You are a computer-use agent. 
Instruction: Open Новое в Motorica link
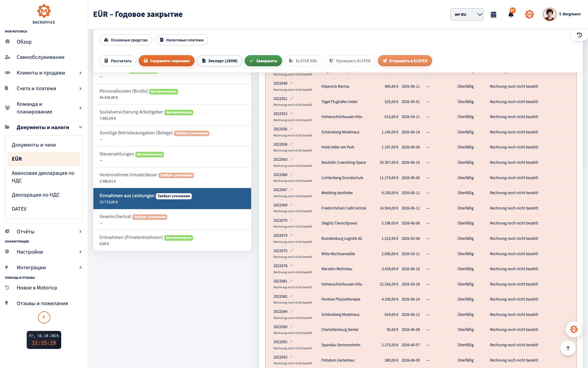[x=44, y=288]
